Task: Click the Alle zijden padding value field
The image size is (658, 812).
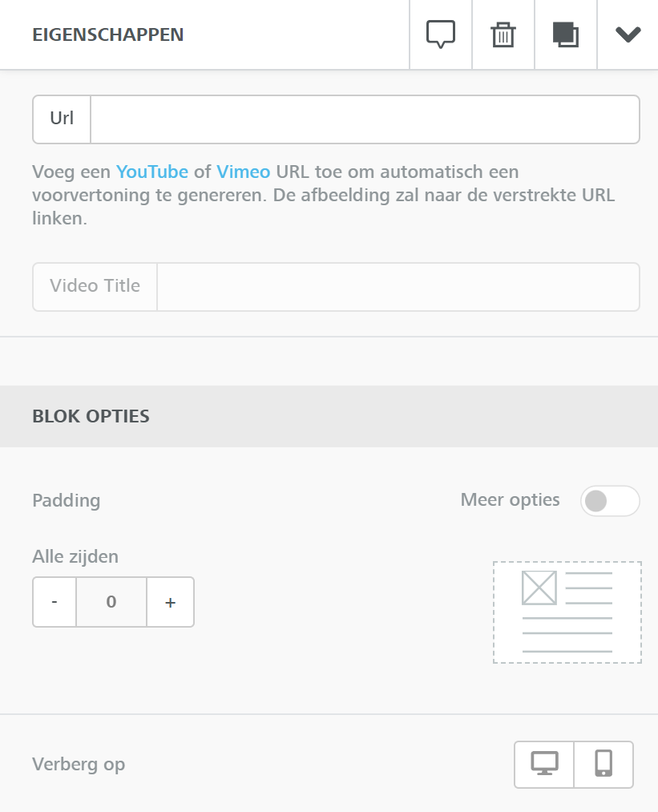Action: [111, 602]
